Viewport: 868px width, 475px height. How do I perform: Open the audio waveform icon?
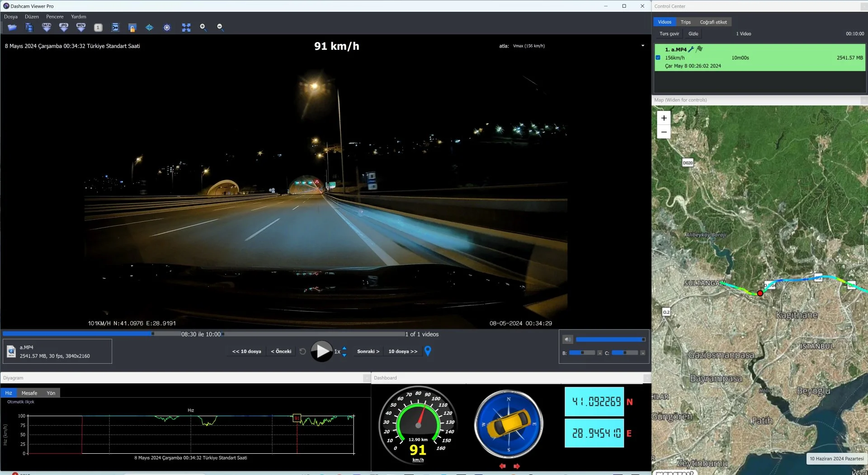149,28
